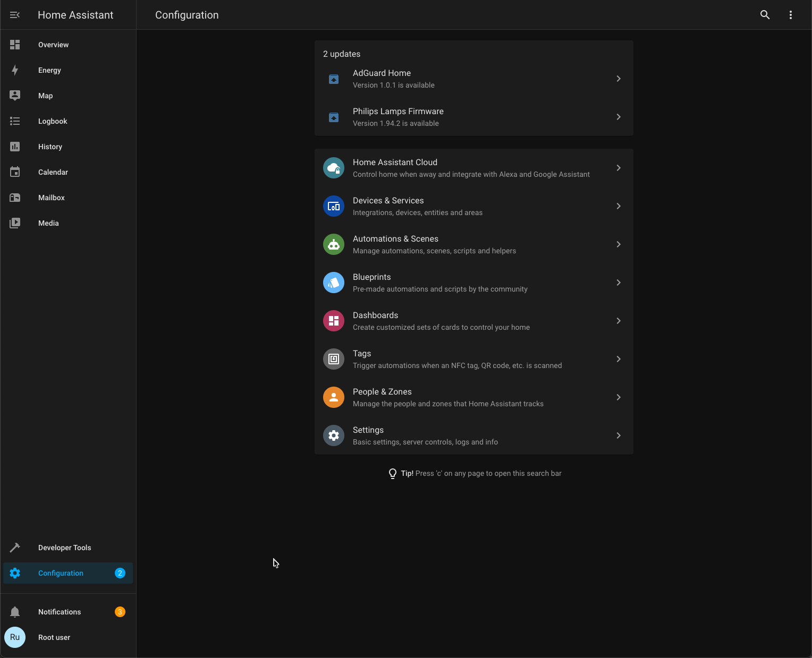Click the Tags NFC icon
The height and width of the screenshot is (658, 812).
(334, 359)
